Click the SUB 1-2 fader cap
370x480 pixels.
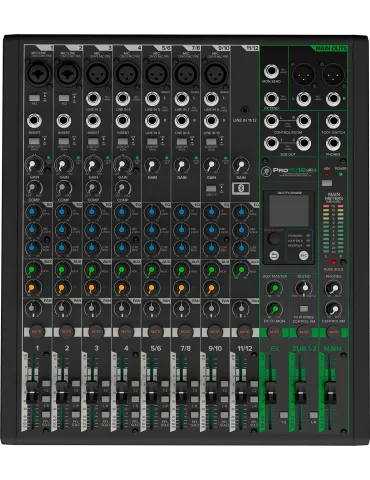[x=300, y=392]
